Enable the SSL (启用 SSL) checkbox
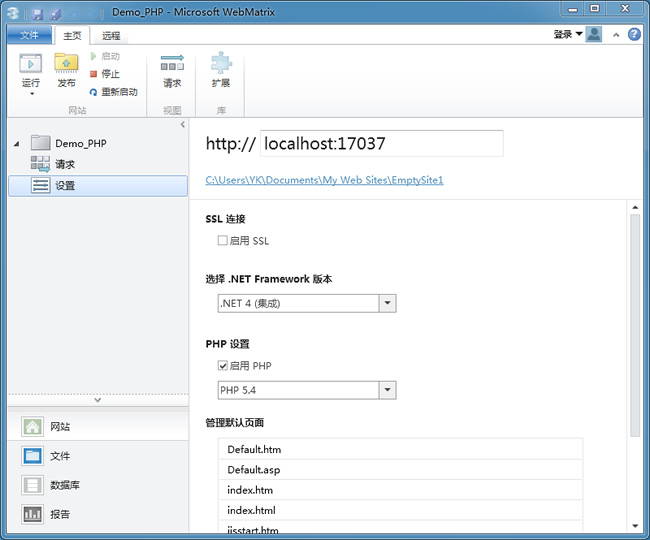650x540 pixels. (x=223, y=241)
